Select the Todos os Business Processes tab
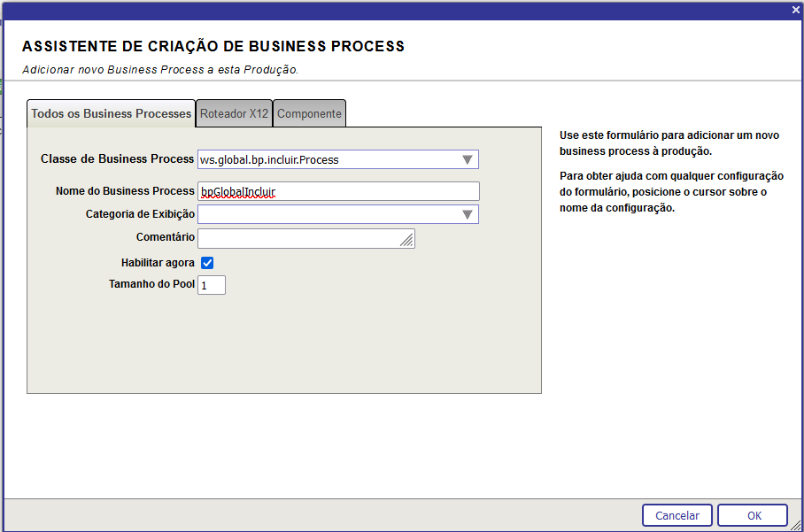804x532 pixels. tap(112, 114)
